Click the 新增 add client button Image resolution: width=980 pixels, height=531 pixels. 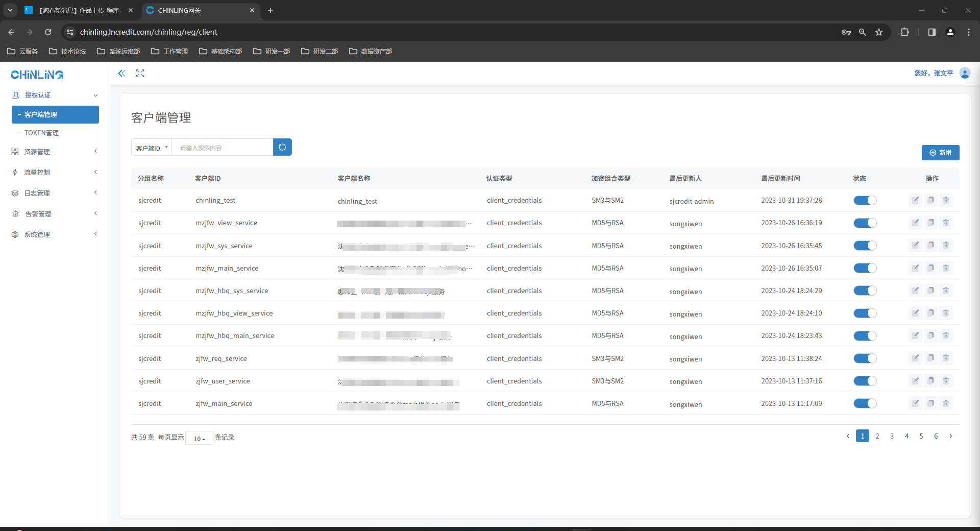(940, 153)
